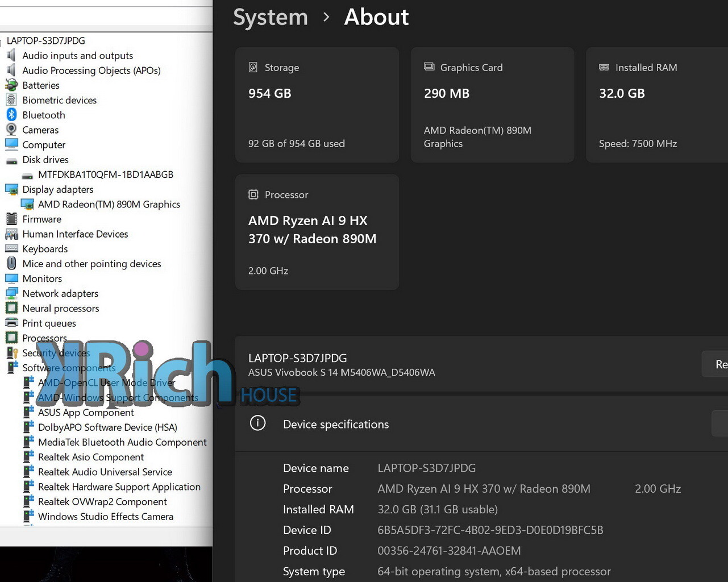Select MTFDKBA1T0QFM-1BD1AABGB disk entry

tap(106, 174)
